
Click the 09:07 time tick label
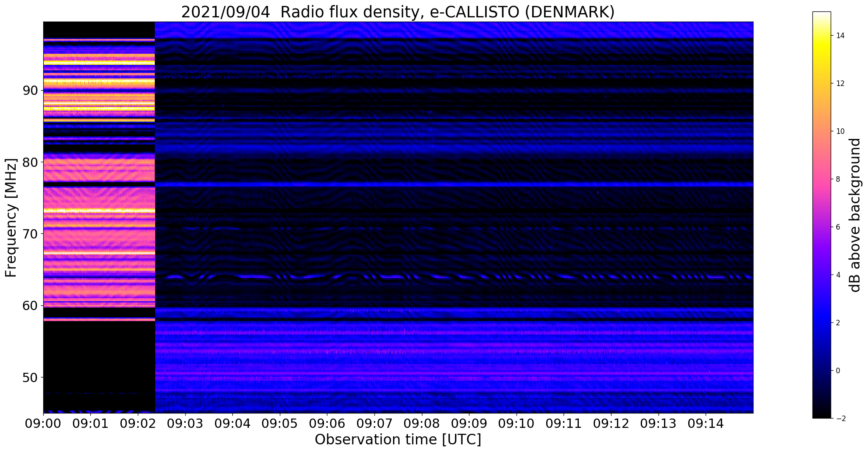[374, 423]
